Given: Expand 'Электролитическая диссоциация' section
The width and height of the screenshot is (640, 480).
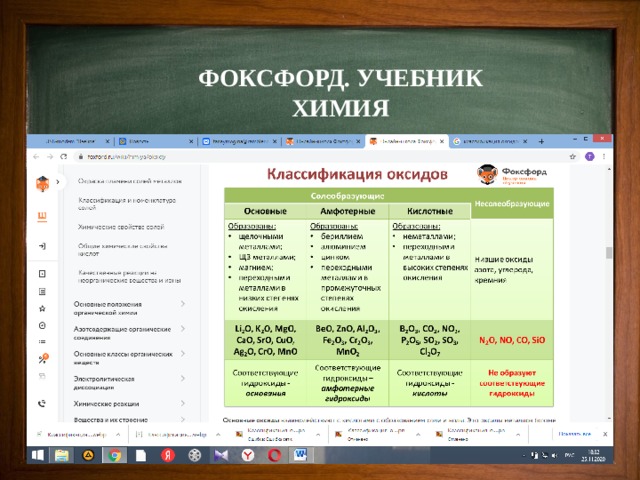Looking at the screenshot, I should pyautogui.click(x=182, y=378).
